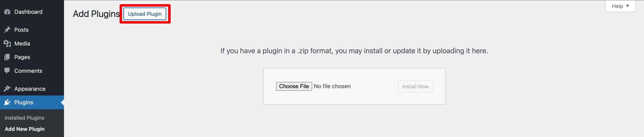Image resolution: width=644 pixels, height=137 pixels.
Task: Open the Appearance text label in sidebar
Action: tap(30, 89)
